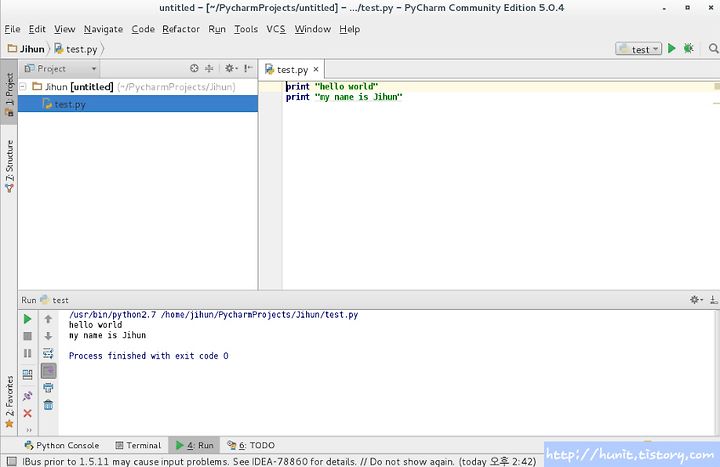Close Run tab with red X

[28, 413]
